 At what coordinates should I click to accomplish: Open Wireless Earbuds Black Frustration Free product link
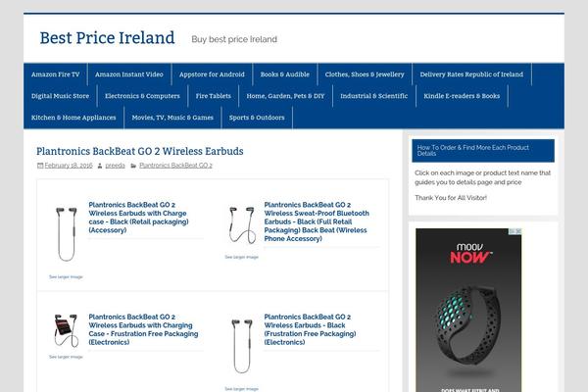[x=310, y=329]
